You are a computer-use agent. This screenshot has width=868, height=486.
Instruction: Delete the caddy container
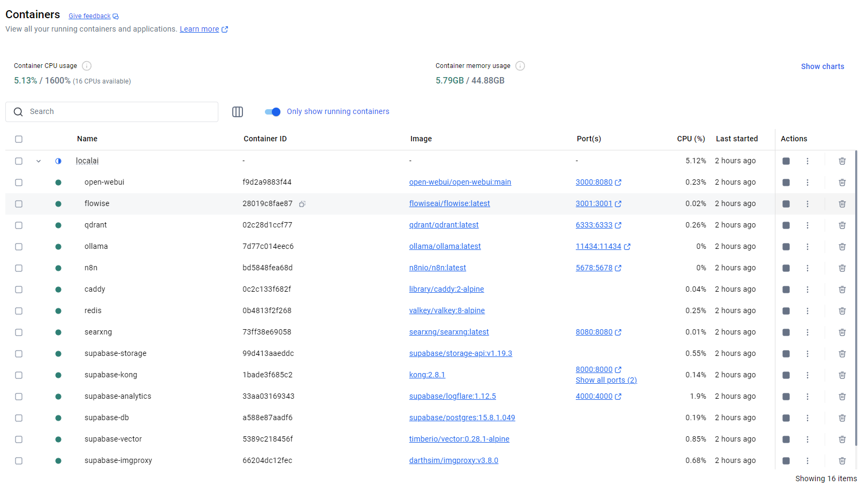[842, 290]
